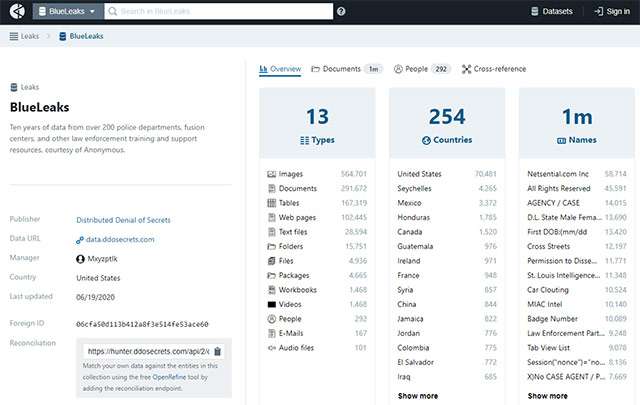640x405 pixels.
Task: Click the Countries globe icon
Action: click(426, 140)
